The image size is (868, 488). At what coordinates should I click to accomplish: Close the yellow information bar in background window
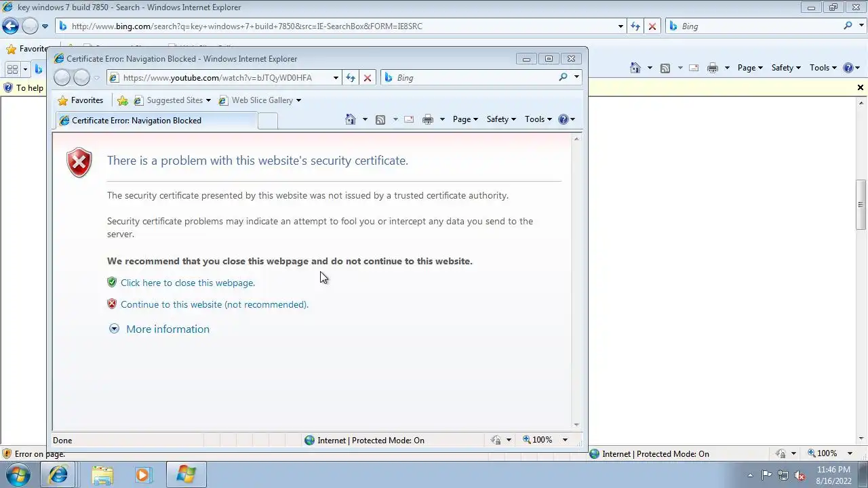tap(861, 87)
